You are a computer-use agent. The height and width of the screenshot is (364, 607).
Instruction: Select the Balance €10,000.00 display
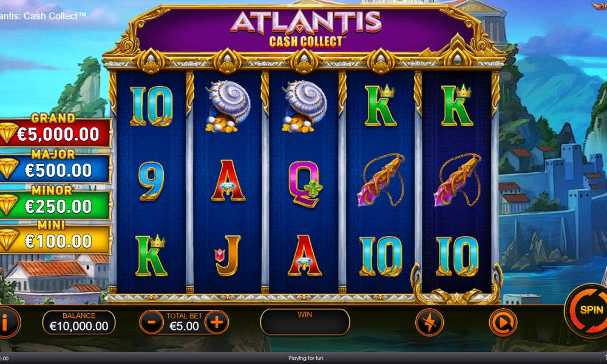point(79,322)
